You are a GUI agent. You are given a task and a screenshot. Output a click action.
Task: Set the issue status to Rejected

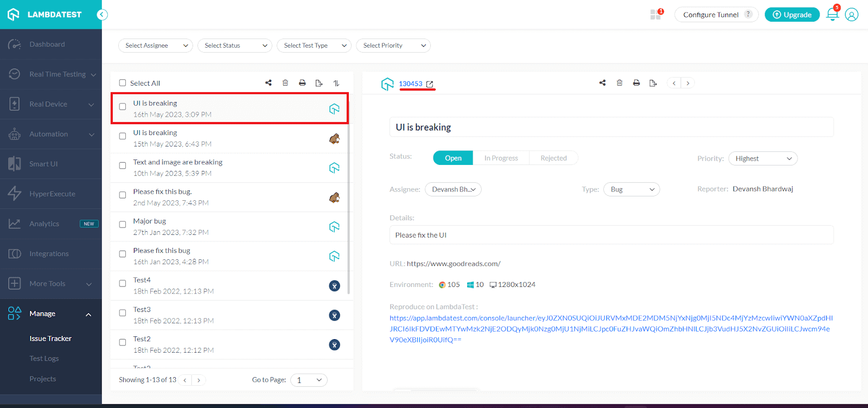553,158
